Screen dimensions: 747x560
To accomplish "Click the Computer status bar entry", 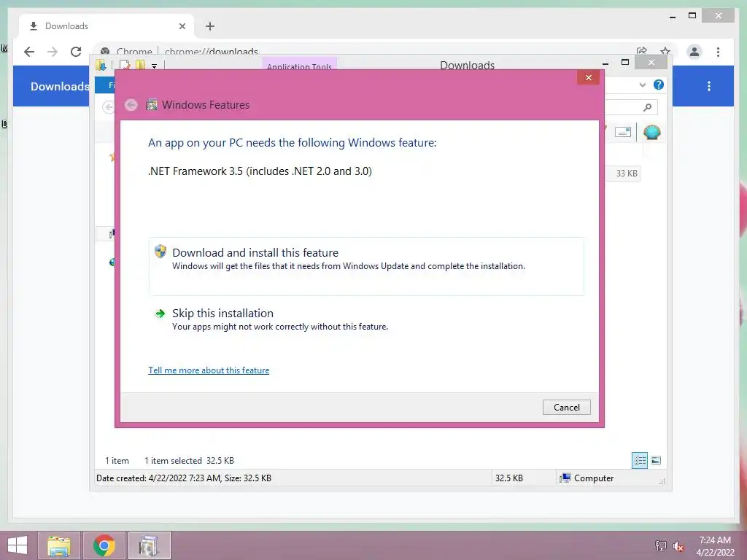I will [587, 478].
